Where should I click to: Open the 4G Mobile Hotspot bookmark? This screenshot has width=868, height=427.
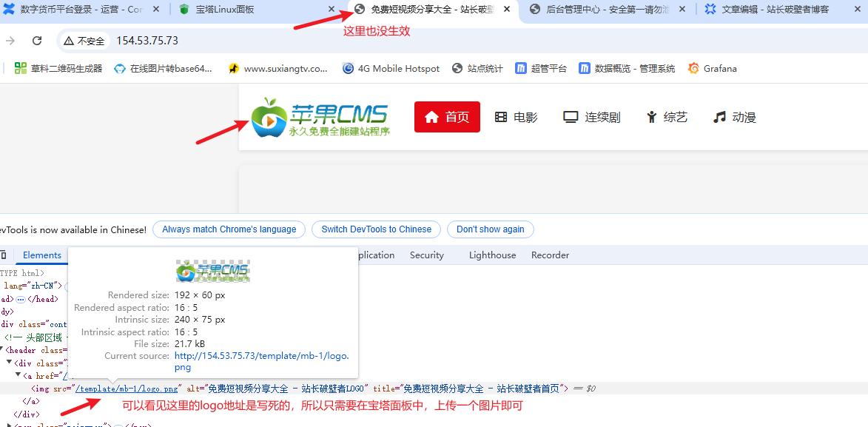[x=391, y=69]
